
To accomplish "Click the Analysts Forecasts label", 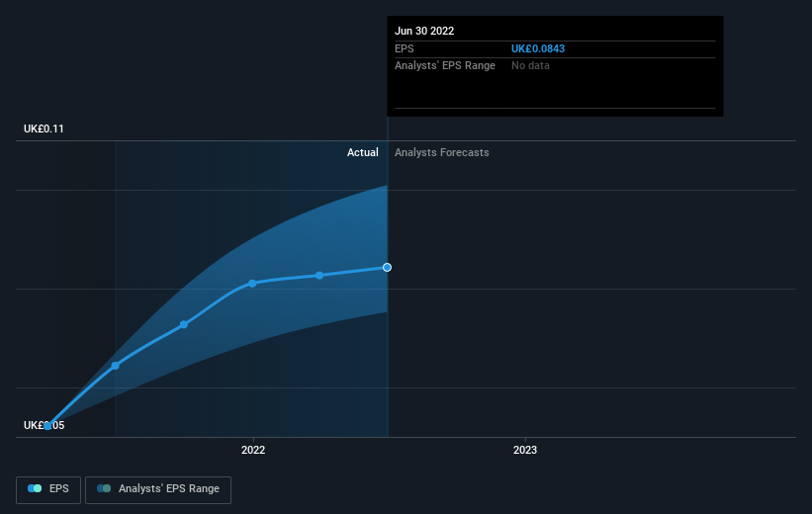I will (x=442, y=152).
